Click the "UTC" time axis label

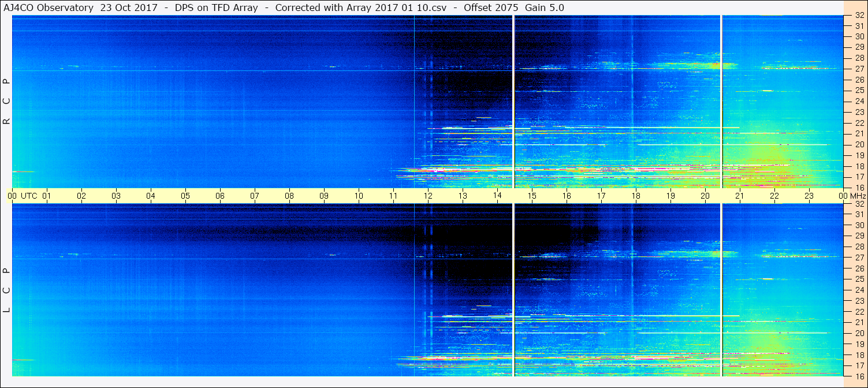pos(29,196)
